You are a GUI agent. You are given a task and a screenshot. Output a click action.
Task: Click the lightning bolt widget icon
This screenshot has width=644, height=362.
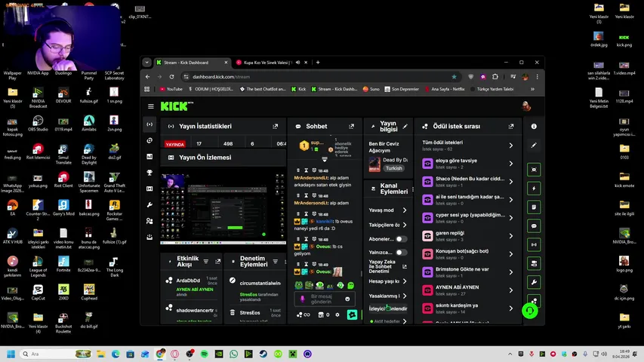534,189
